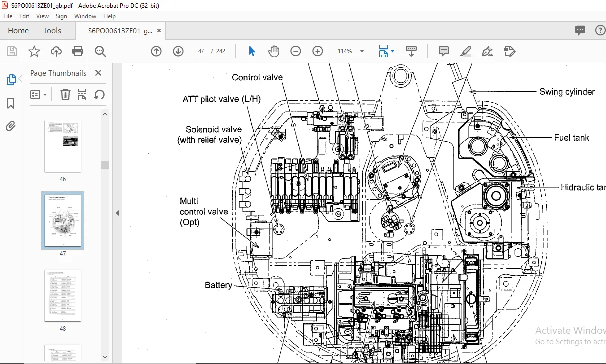Image resolution: width=606 pixels, height=364 pixels.
Task: Upload the file to cloud
Action: click(56, 51)
